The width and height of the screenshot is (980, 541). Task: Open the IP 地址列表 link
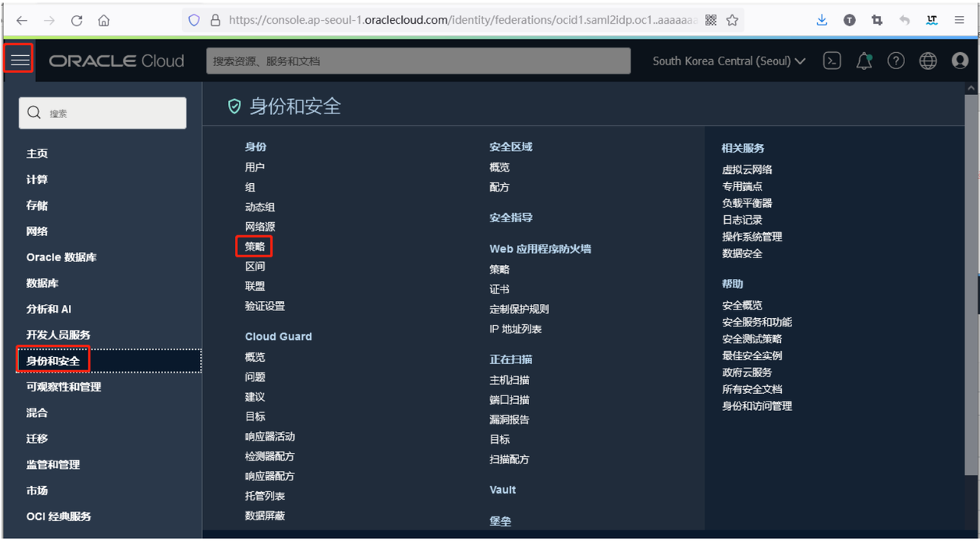tap(515, 329)
